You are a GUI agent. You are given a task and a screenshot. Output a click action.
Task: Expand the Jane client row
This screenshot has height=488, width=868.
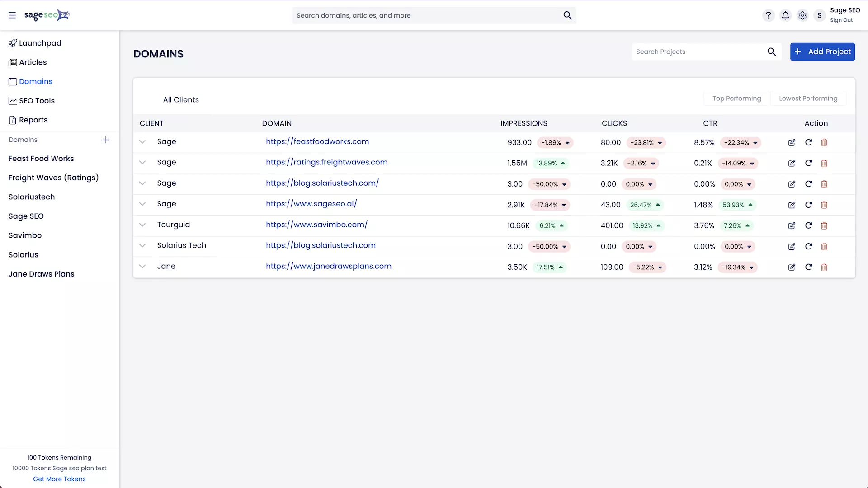click(x=142, y=267)
